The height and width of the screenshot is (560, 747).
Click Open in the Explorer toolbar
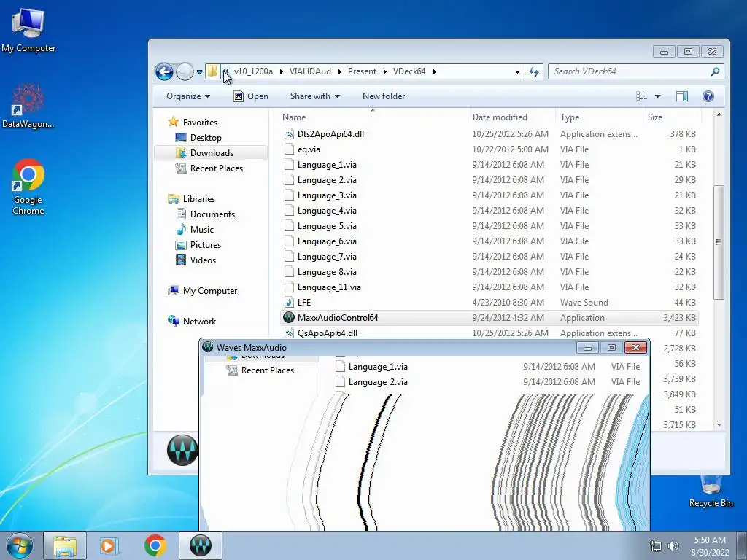(x=251, y=96)
